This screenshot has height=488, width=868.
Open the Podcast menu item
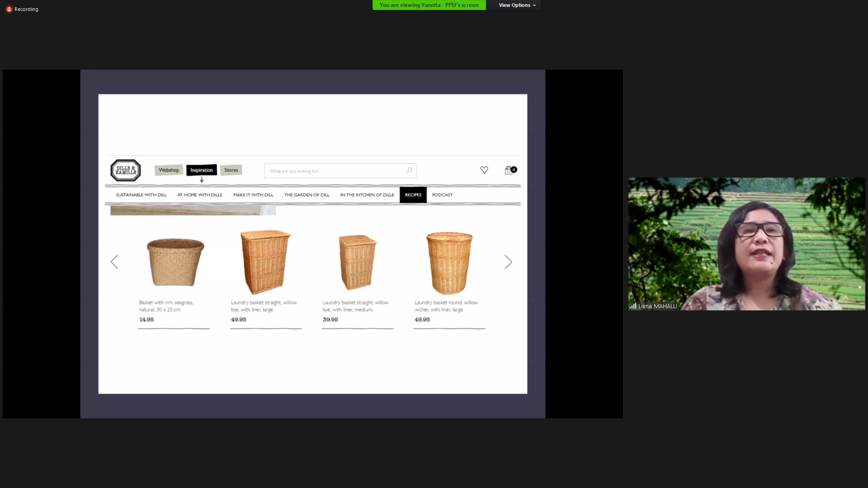(442, 195)
